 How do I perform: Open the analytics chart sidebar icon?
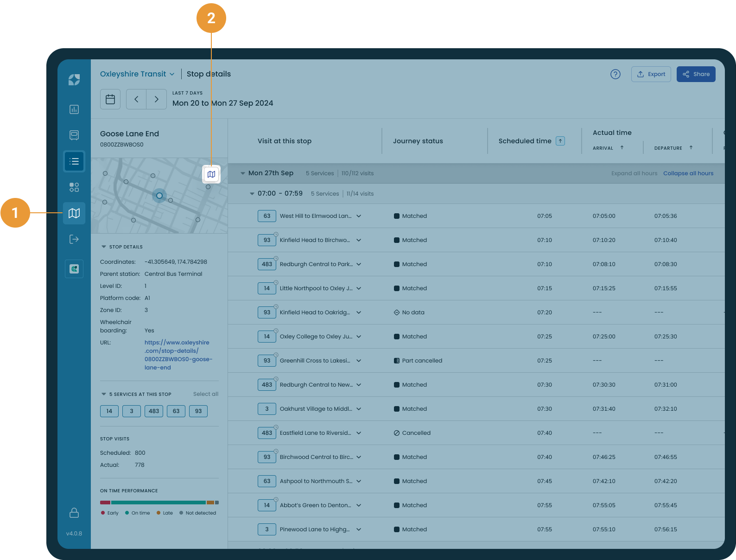[x=74, y=109]
